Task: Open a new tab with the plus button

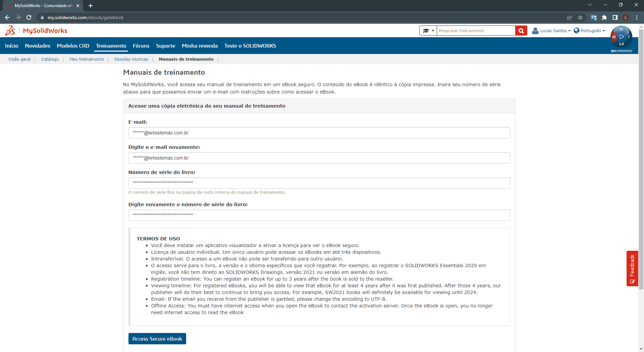Action: click(x=91, y=6)
